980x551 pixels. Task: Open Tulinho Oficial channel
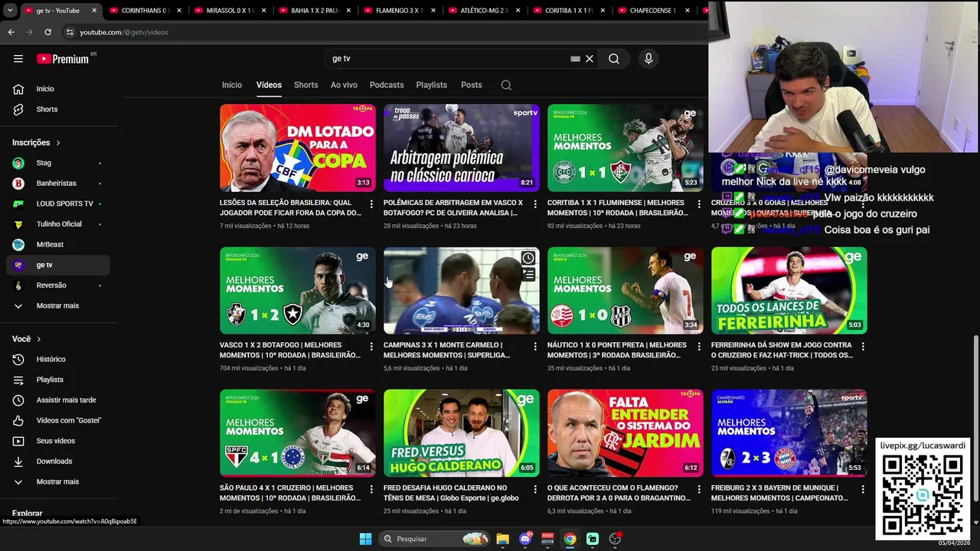(x=58, y=224)
